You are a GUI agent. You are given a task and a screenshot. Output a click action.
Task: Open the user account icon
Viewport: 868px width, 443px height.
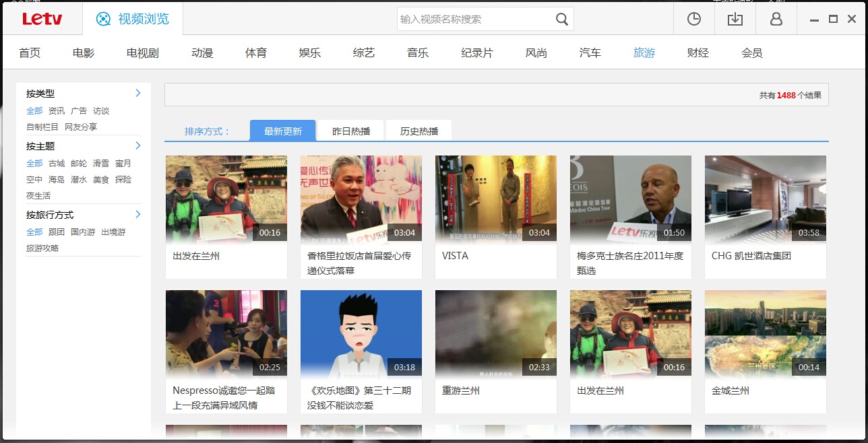tap(776, 19)
